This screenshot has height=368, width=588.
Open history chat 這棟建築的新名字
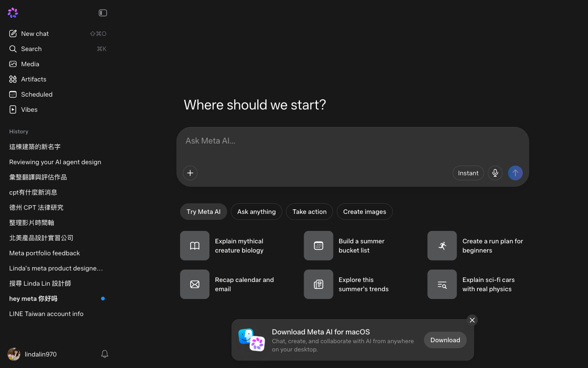(57, 147)
